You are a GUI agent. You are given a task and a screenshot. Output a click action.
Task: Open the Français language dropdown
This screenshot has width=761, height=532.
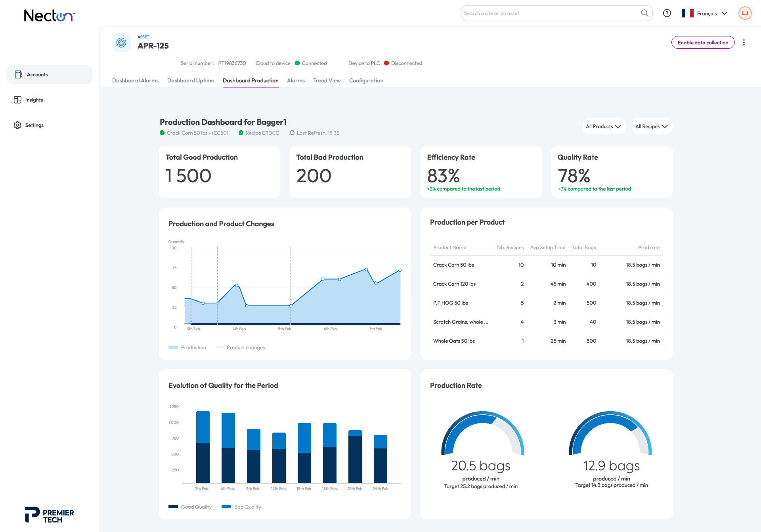[x=705, y=13]
